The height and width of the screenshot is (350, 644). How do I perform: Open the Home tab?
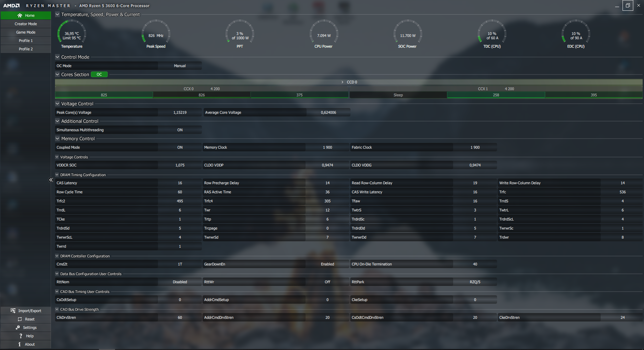pyautogui.click(x=26, y=15)
